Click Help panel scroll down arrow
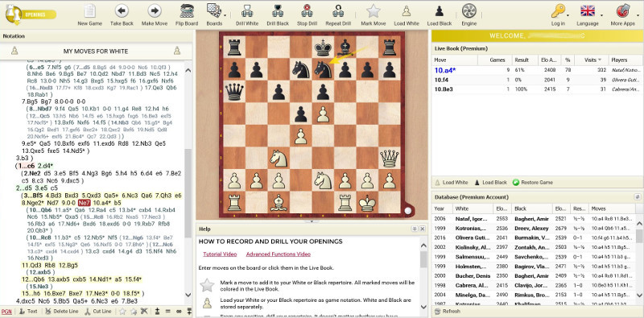The image size is (644, 318). coord(424,308)
